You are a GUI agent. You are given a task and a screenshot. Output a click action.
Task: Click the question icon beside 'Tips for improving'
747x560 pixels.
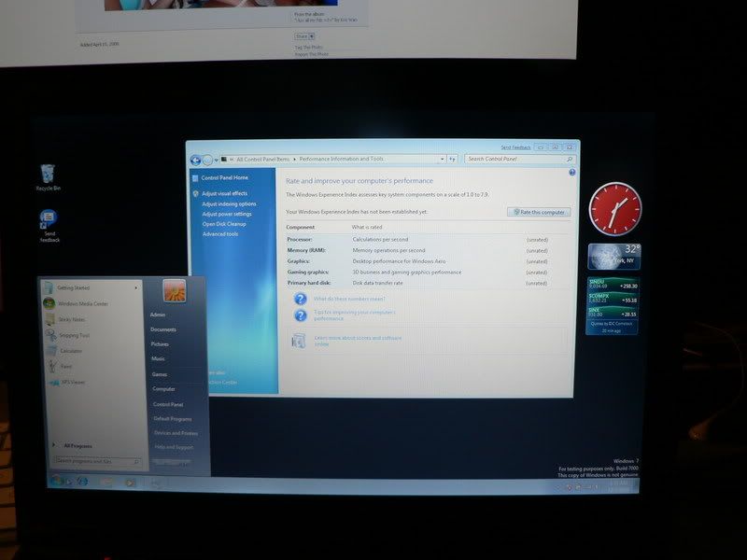click(x=300, y=315)
